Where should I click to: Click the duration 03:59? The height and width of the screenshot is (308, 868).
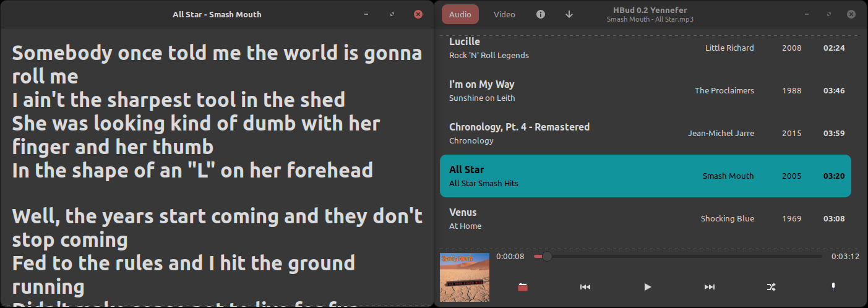click(x=834, y=134)
